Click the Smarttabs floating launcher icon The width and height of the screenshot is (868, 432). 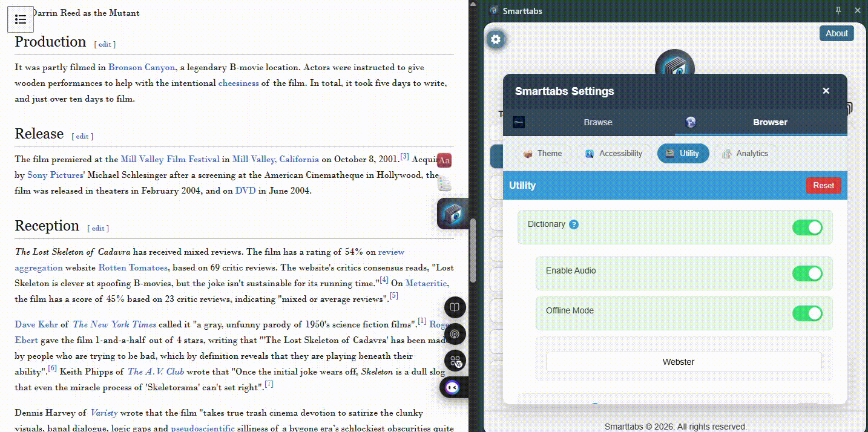coord(452,214)
